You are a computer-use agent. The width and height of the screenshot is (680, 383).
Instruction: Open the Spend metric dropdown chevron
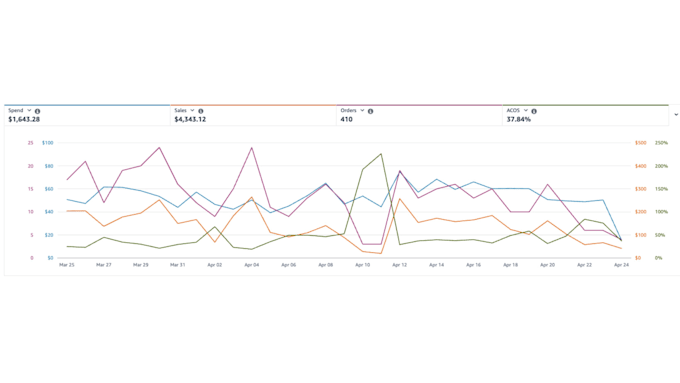29,111
